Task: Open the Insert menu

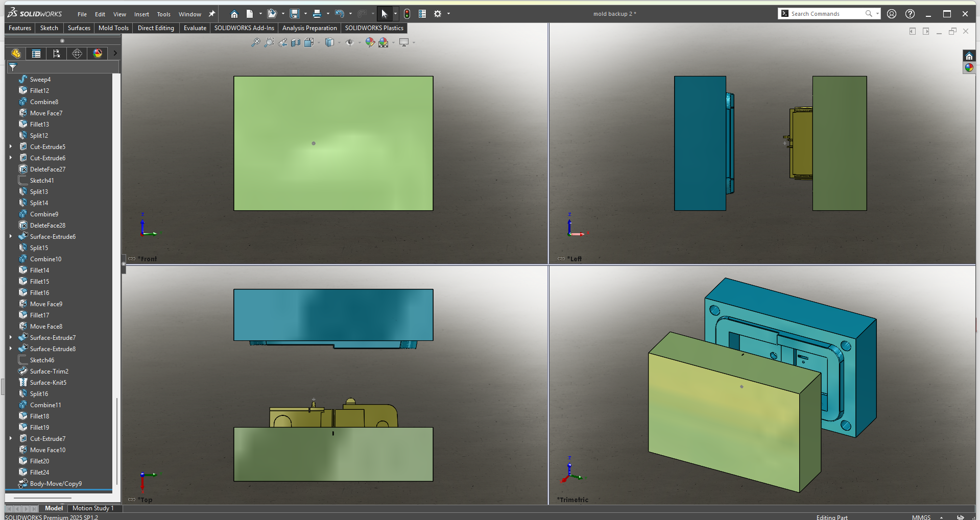Action: pos(141,14)
